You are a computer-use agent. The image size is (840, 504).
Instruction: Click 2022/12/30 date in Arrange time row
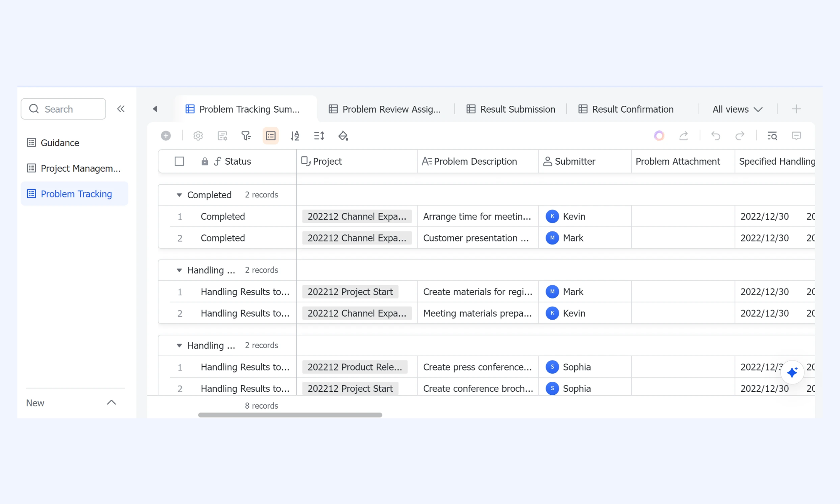coord(765,216)
